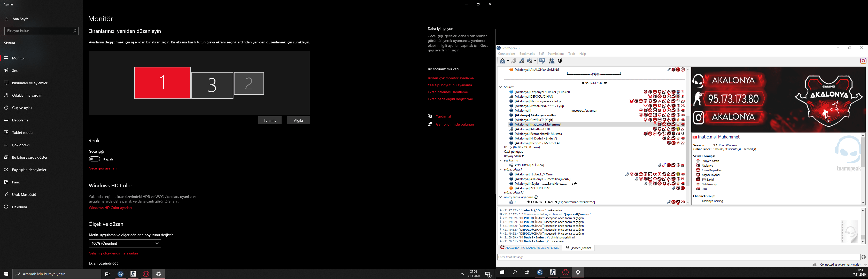The image size is (868, 279).
Task: Click the cloud sync icon in TeamSpeak status bar
Action: click(x=815, y=265)
